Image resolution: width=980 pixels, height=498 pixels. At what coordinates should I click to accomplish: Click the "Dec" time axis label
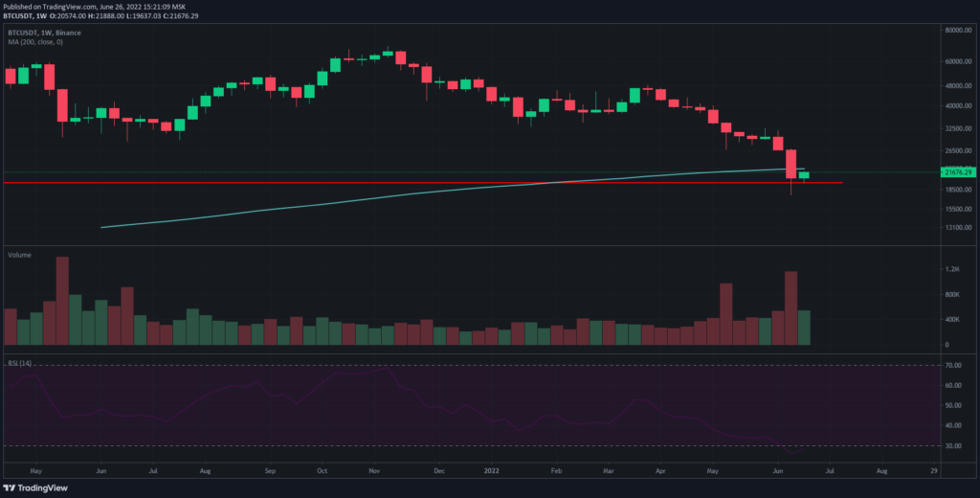(x=439, y=470)
